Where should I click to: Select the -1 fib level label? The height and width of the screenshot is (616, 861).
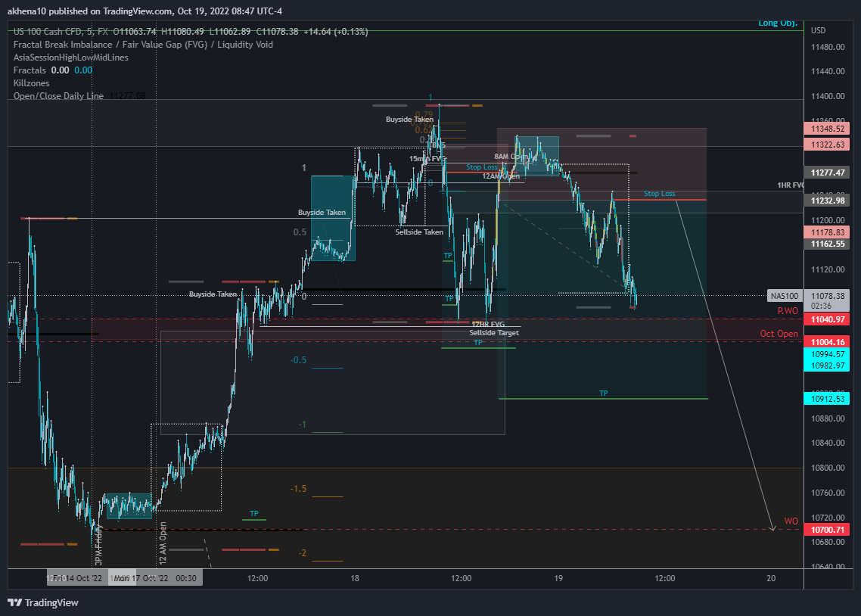click(302, 425)
